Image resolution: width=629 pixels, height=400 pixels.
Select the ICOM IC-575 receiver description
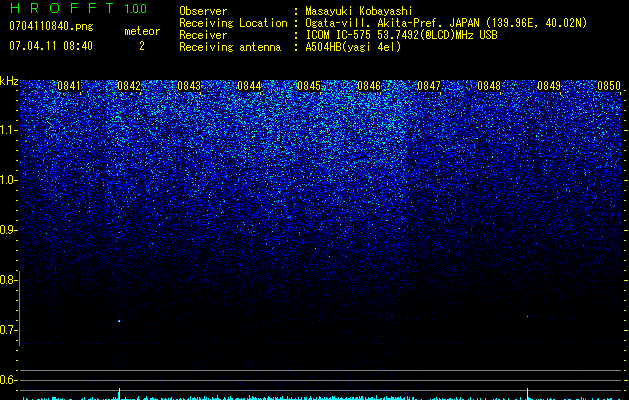click(402, 35)
